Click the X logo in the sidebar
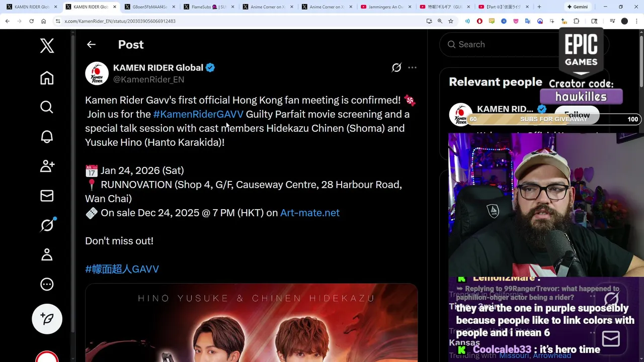This screenshot has height=362, width=644. tap(47, 46)
